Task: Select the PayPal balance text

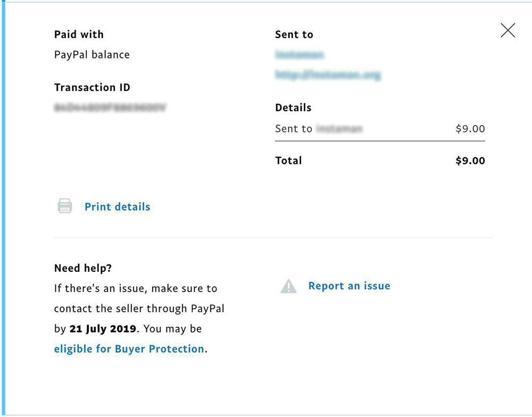Action: [x=92, y=55]
